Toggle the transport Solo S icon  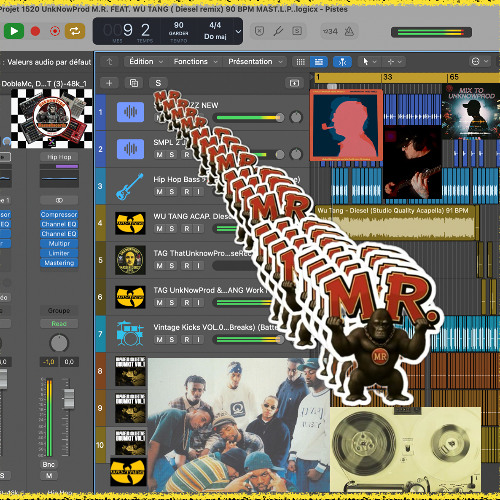click(297, 31)
